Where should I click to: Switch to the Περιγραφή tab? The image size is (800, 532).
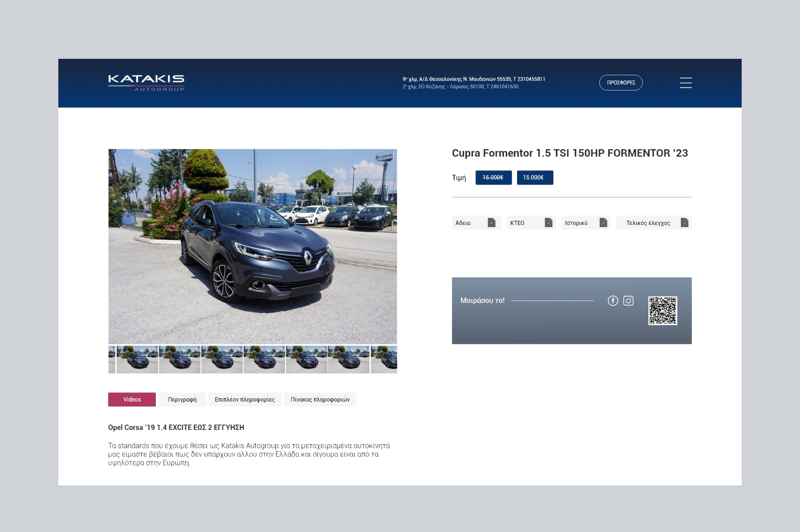(182, 400)
